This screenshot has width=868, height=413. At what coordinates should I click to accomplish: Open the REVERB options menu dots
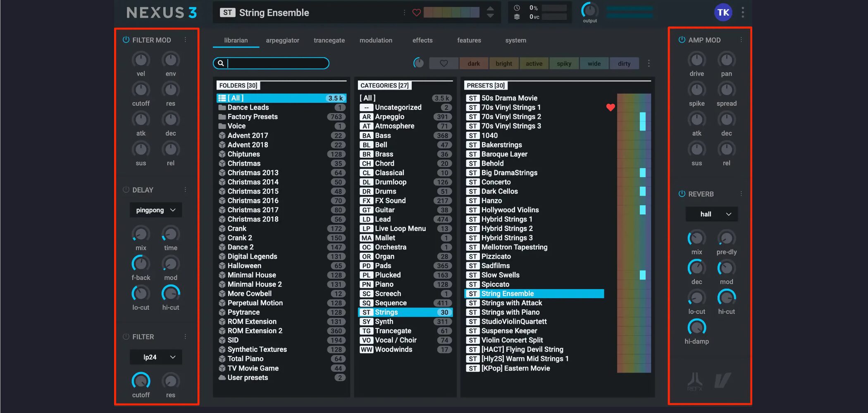click(x=741, y=194)
